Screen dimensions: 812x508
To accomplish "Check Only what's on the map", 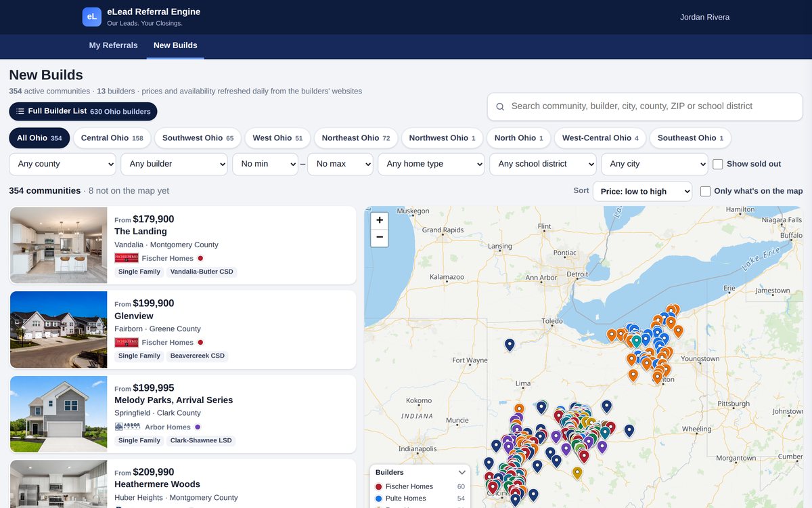I will (705, 191).
